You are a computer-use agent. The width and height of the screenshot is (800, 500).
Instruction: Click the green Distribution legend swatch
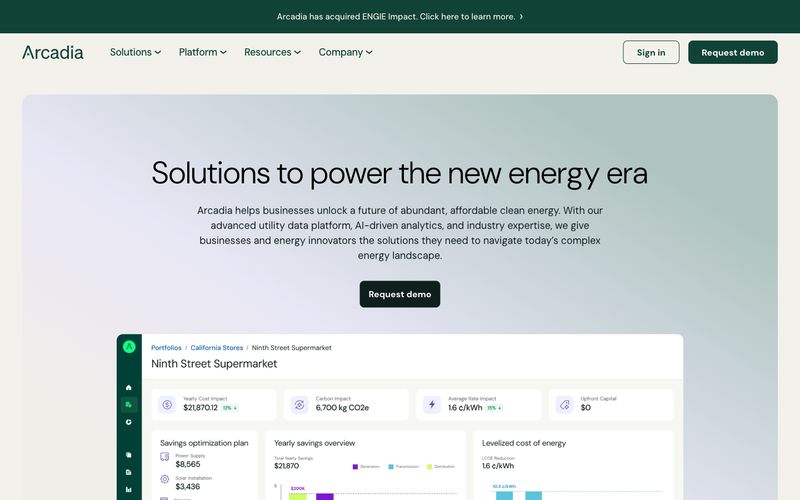(430, 466)
